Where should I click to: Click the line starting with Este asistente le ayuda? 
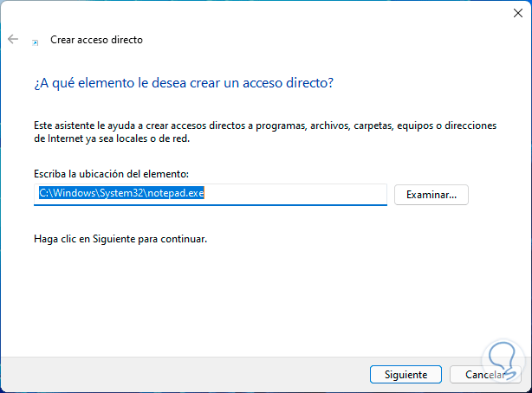pyautogui.click(x=265, y=126)
